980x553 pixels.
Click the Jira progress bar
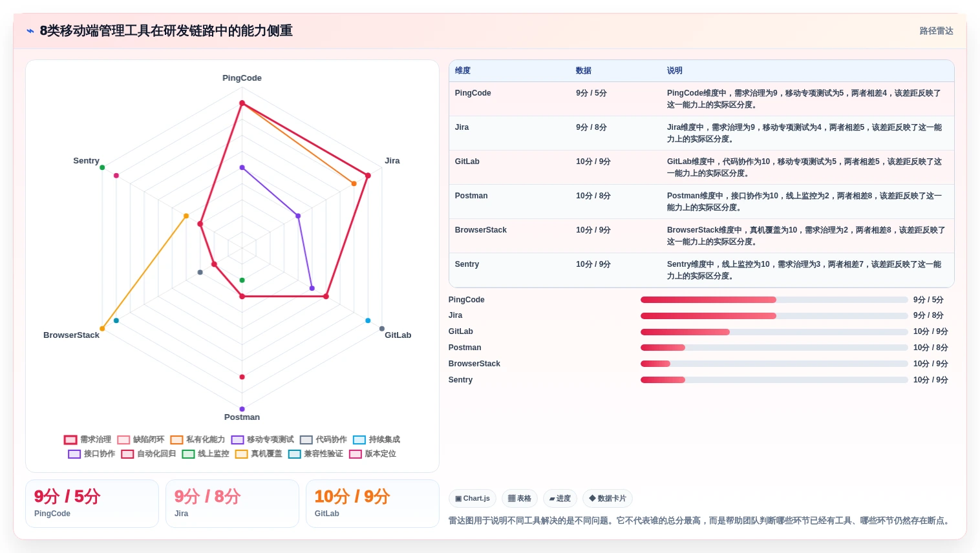point(774,316)
